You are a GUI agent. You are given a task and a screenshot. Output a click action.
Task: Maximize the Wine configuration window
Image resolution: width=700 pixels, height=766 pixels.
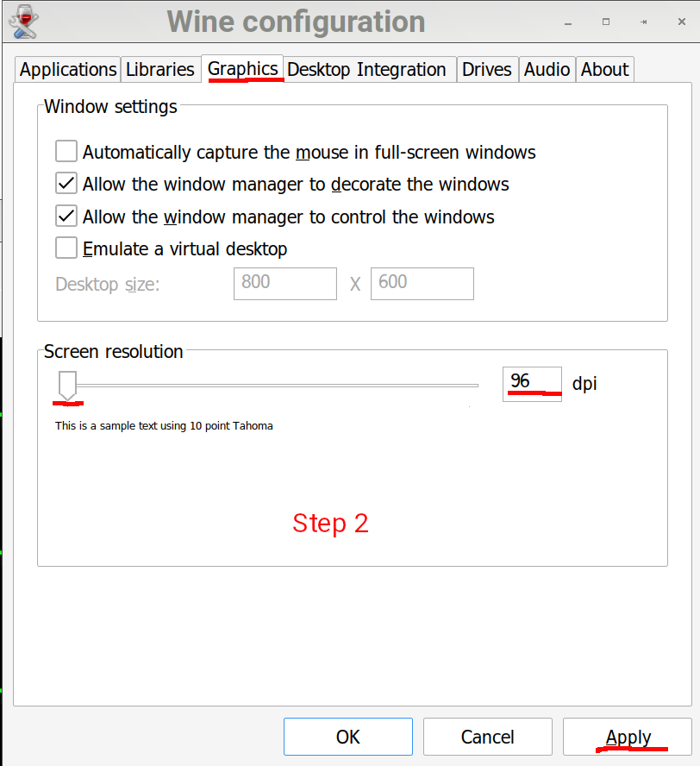pyautogui.click(x=606, y=22)
